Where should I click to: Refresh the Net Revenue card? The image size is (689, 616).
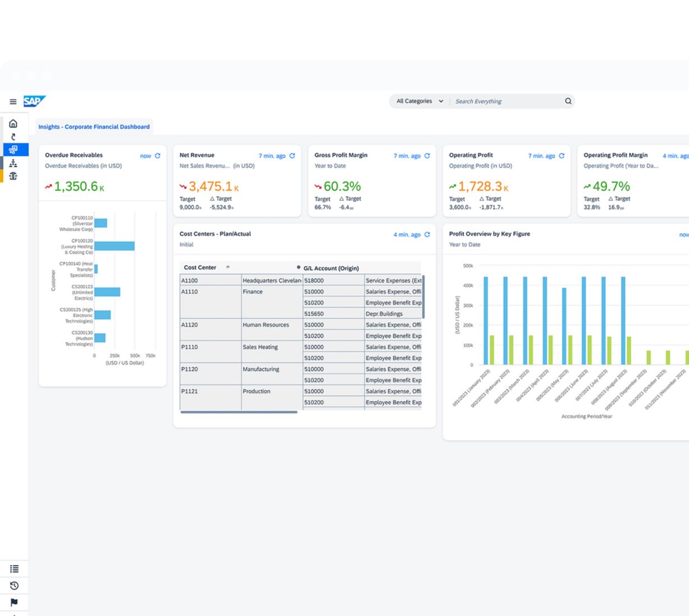pyautogui.click(x=292, y=156)
